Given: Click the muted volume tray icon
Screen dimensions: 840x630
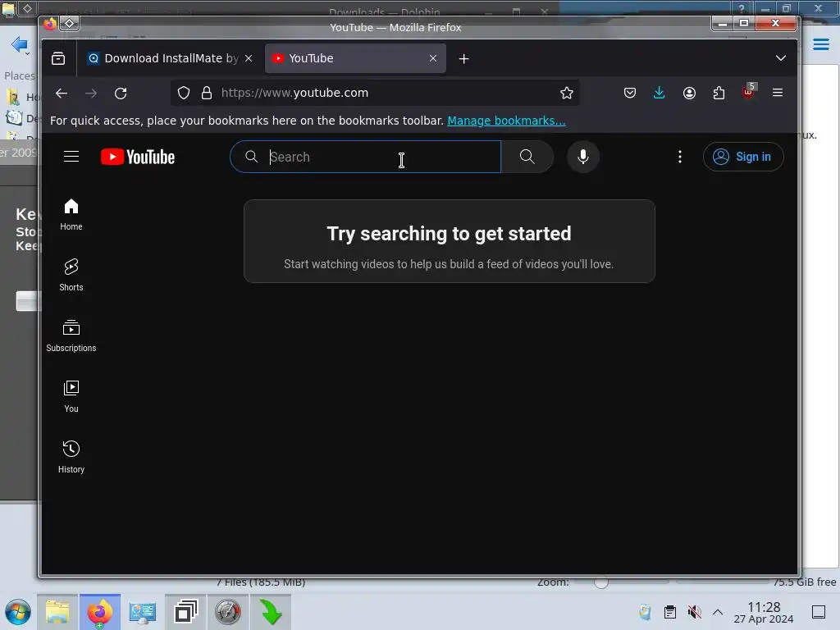Looking at the screenshot, I should click(694, 612).
